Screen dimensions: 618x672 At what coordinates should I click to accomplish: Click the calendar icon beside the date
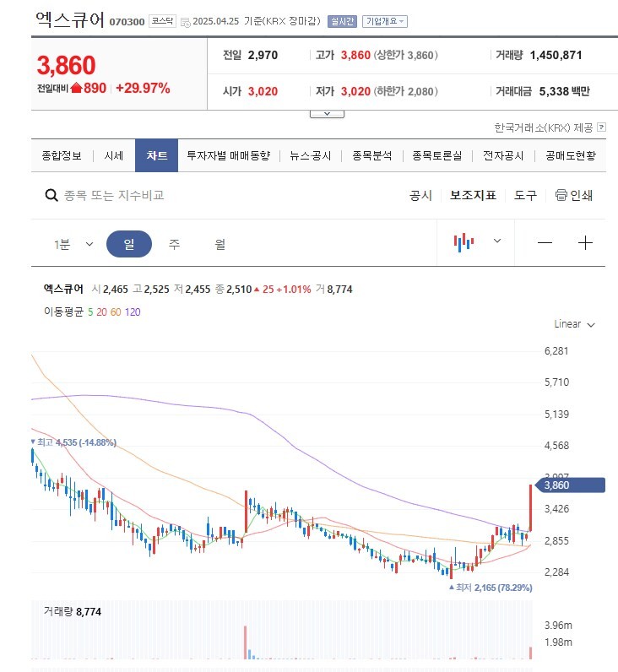tap(185, 22)
